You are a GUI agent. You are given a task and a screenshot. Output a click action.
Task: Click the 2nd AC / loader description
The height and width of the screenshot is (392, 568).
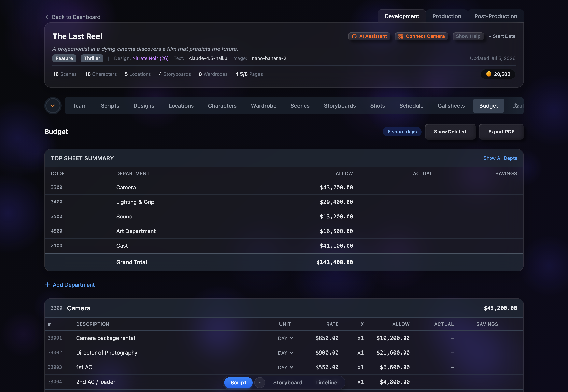[x=96, y=382]
